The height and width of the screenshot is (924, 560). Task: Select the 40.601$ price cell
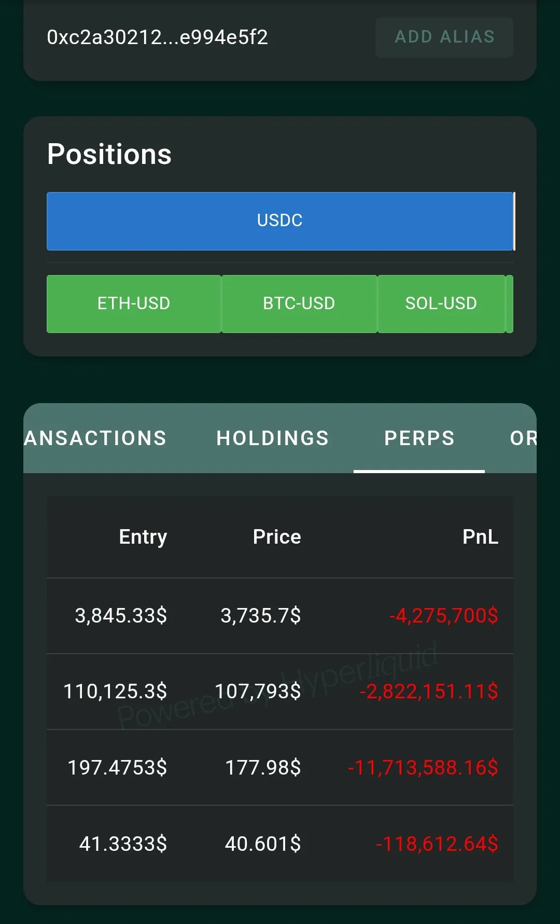pos(262,844)
